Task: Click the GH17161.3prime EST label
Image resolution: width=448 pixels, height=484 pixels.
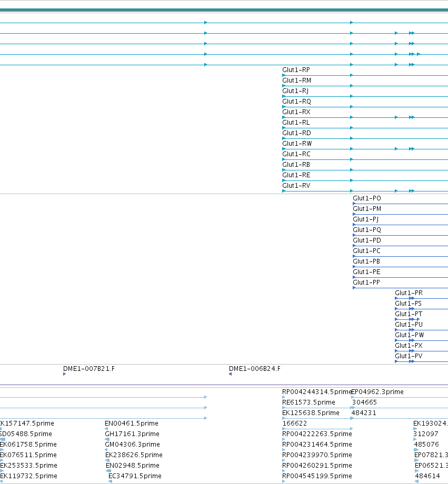Action: coord(132,433)
